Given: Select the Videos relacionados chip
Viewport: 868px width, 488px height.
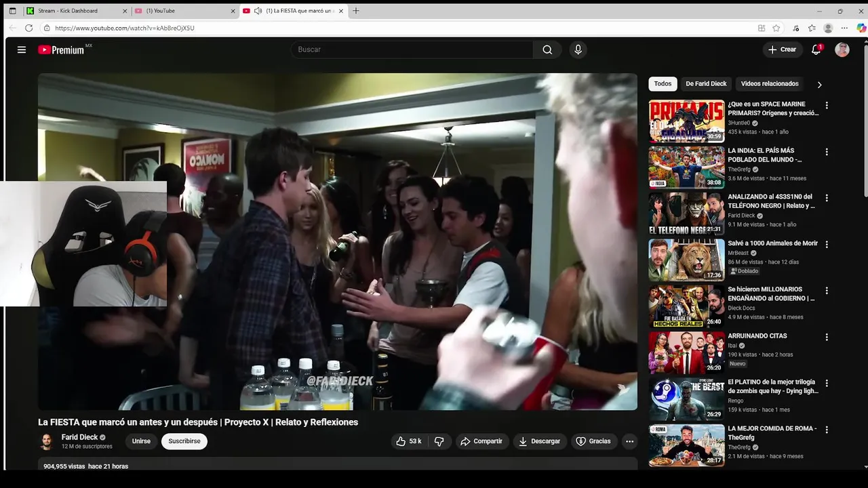Looking at the screenshot, I should pos(770,83).
